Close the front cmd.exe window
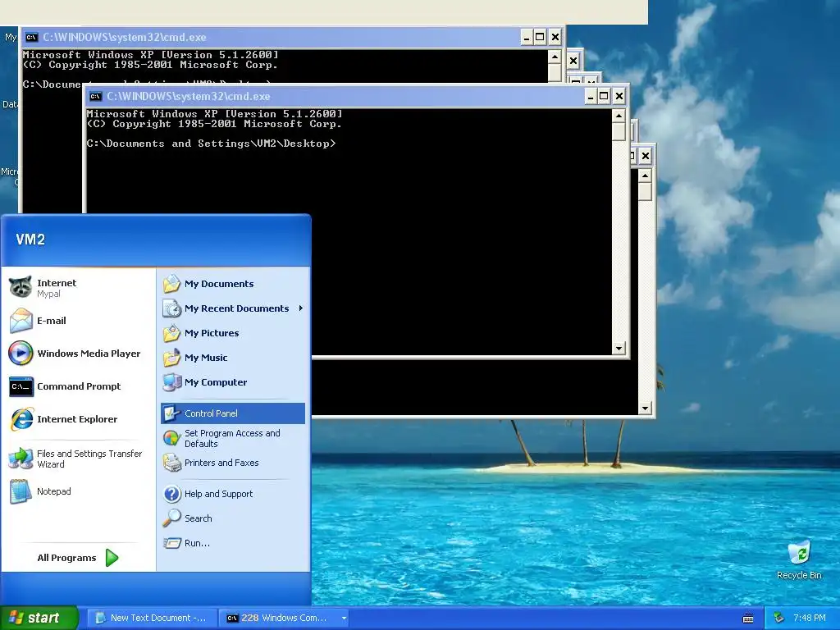This screenshot has height=630, width=840. [x=619, y=97]
